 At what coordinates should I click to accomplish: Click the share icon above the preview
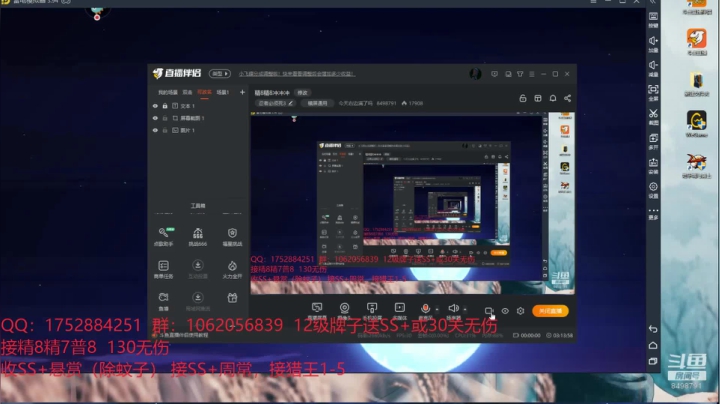pos(568,98)
